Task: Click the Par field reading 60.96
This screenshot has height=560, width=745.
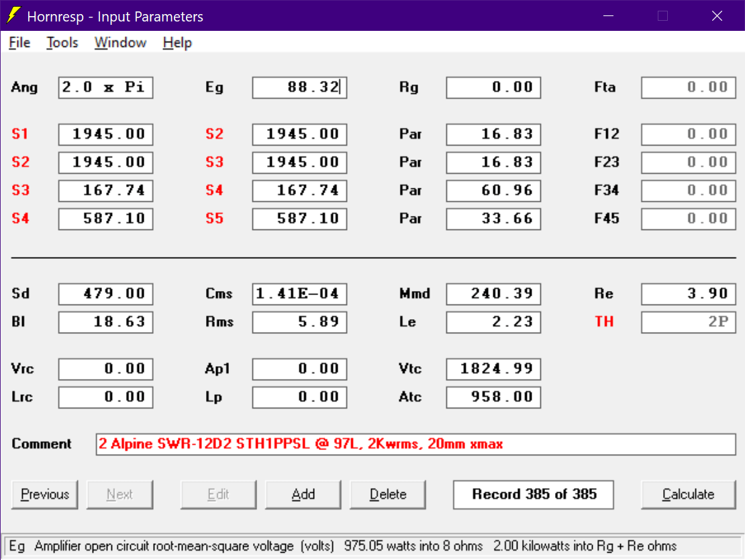Action: tap(493, 190)
